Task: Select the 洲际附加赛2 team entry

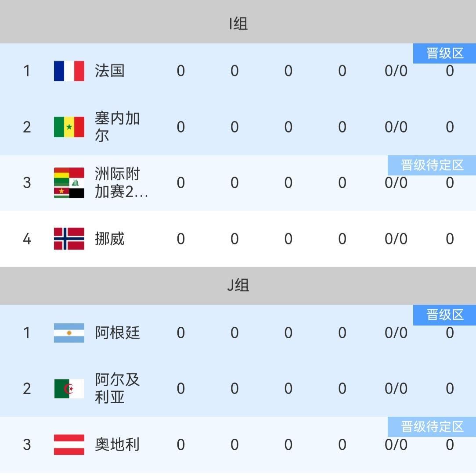Action: pos(121,183)
